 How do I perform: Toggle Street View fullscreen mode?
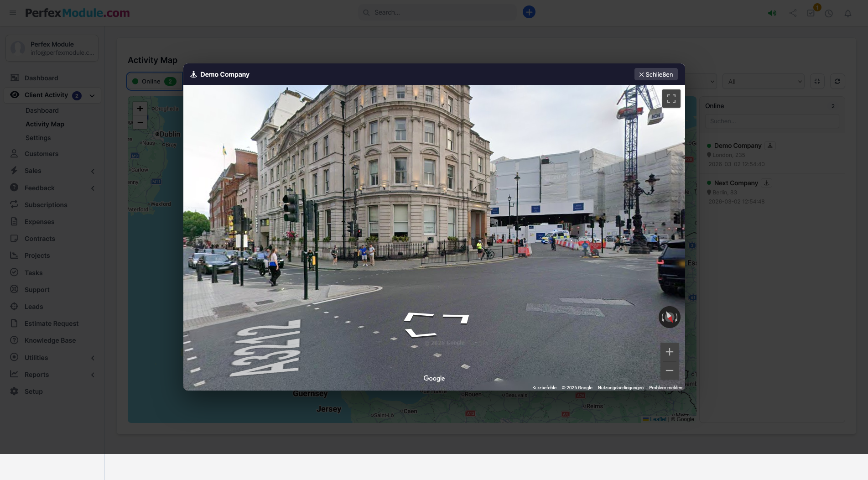tap(671, 99)
